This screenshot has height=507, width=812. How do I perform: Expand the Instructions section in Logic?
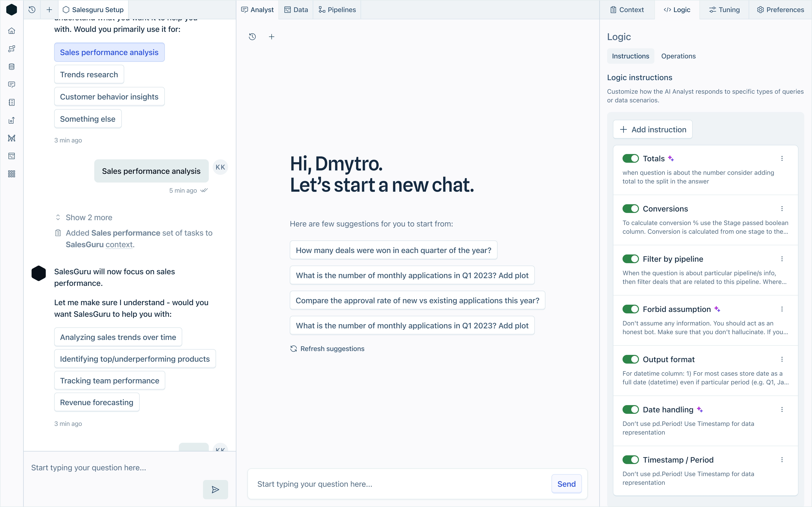pyautogui.click(x=631, y=56)
